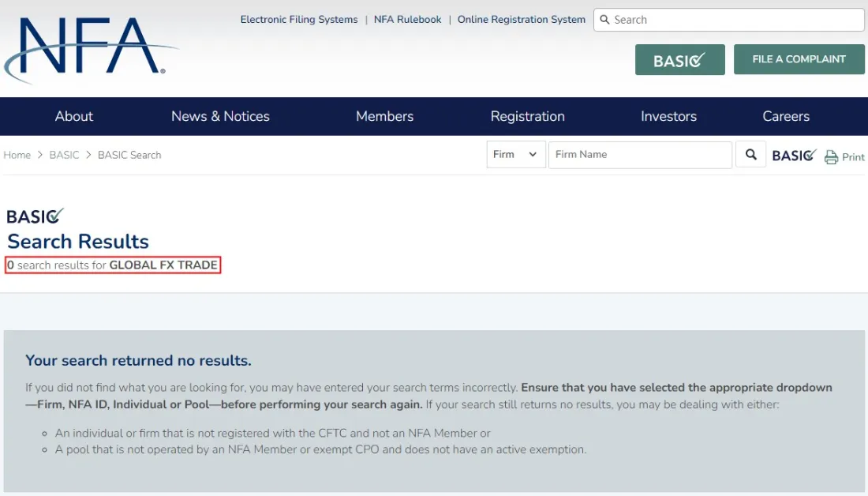Go to Home breadcrumb

[17, 155]
